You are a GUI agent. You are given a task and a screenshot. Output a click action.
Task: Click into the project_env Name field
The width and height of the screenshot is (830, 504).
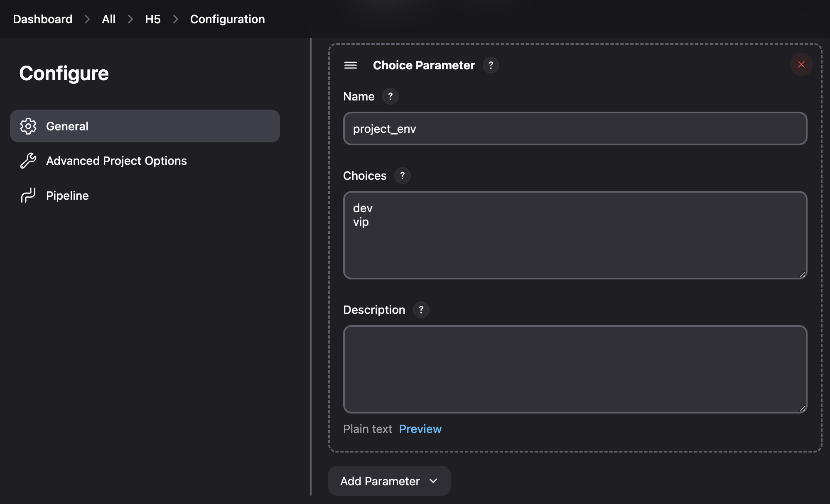[x=575, y=129]
